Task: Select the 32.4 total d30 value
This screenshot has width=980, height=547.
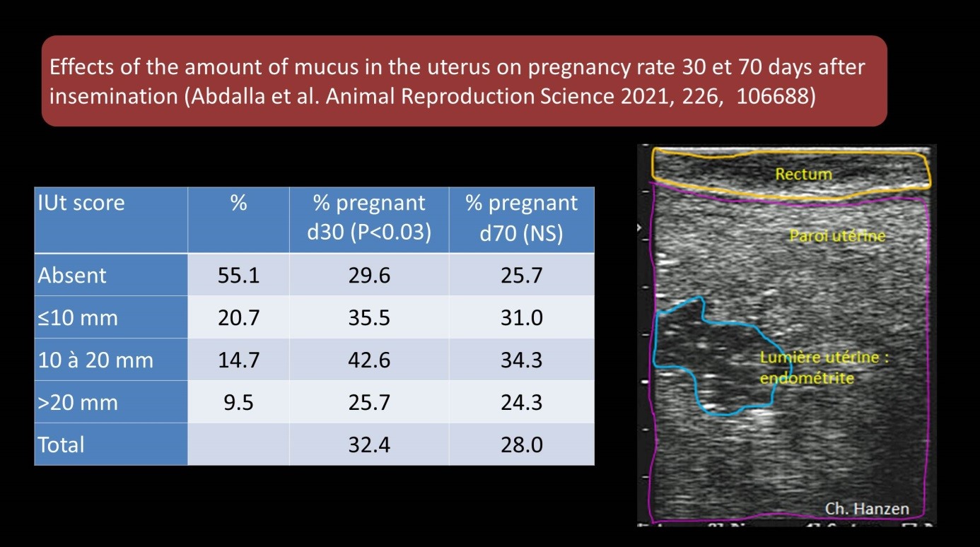Action: (x=368, y=445)
